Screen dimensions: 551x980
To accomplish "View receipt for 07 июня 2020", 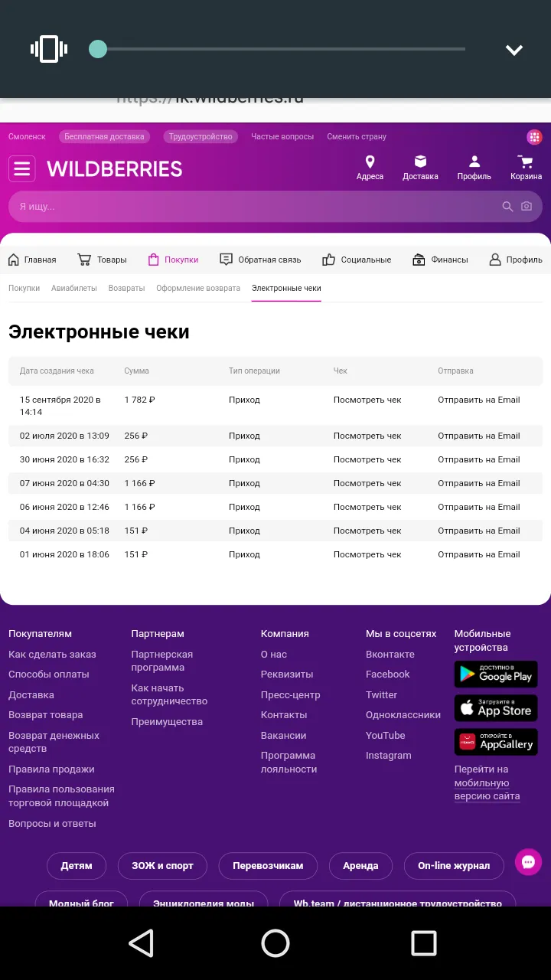I will 367,483.
